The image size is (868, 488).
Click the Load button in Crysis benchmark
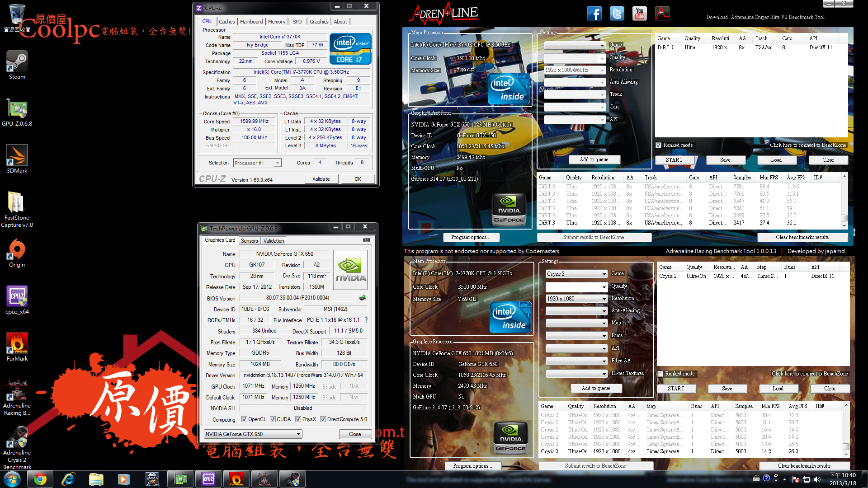[778, 389]
